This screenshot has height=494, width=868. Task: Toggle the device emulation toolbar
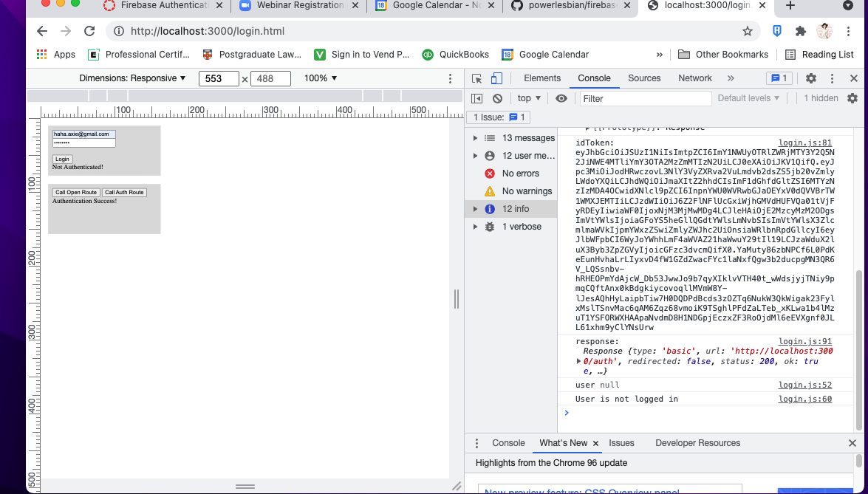tap(496, 78)
